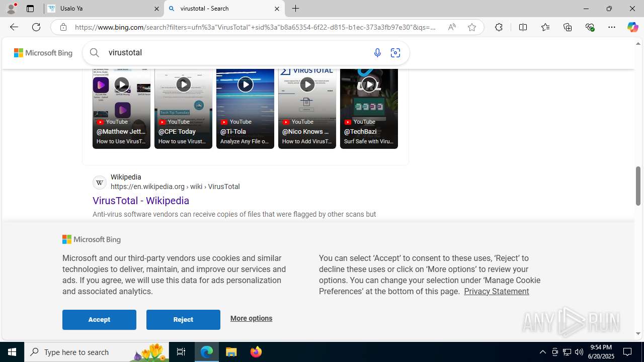Open a new tab with plus button

(x=296, y=9)
